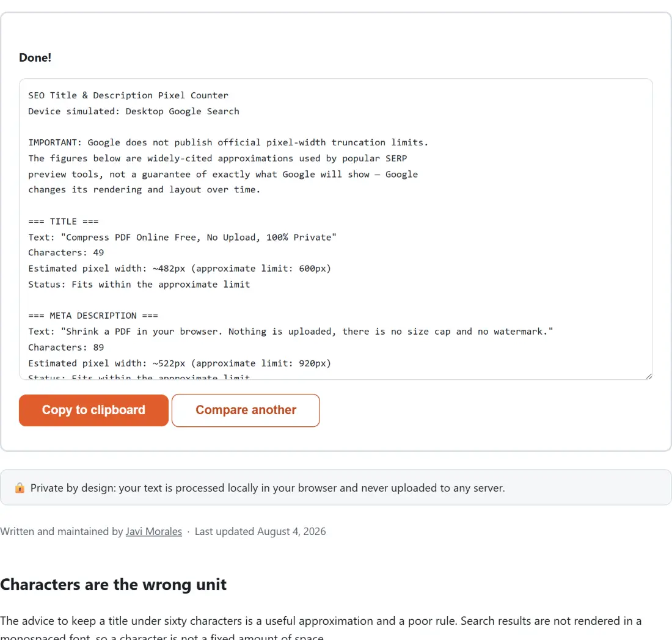Click the line 'SEO Title & Description Pixel Counter'
The height and width of the screenshot is (640, 672).
pos(128,95)
